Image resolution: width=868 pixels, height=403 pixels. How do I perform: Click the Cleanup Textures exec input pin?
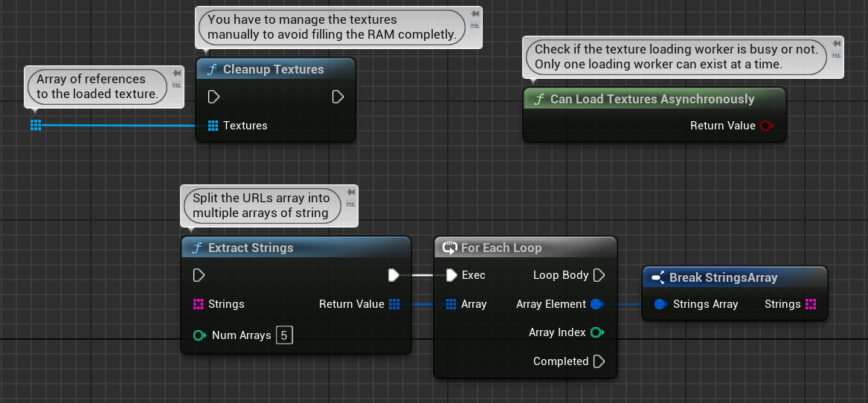tap(213, 97)
